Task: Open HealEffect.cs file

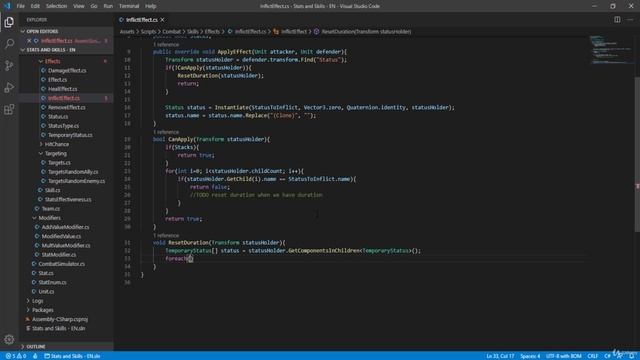Action: [62, 89]
